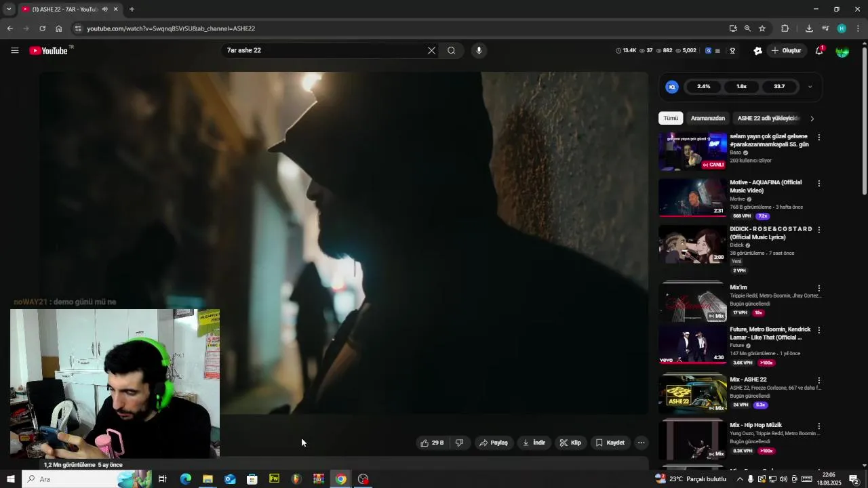Screen dimensions: 868x488
Task: Click the Kaydet save button
Action: 610,443
